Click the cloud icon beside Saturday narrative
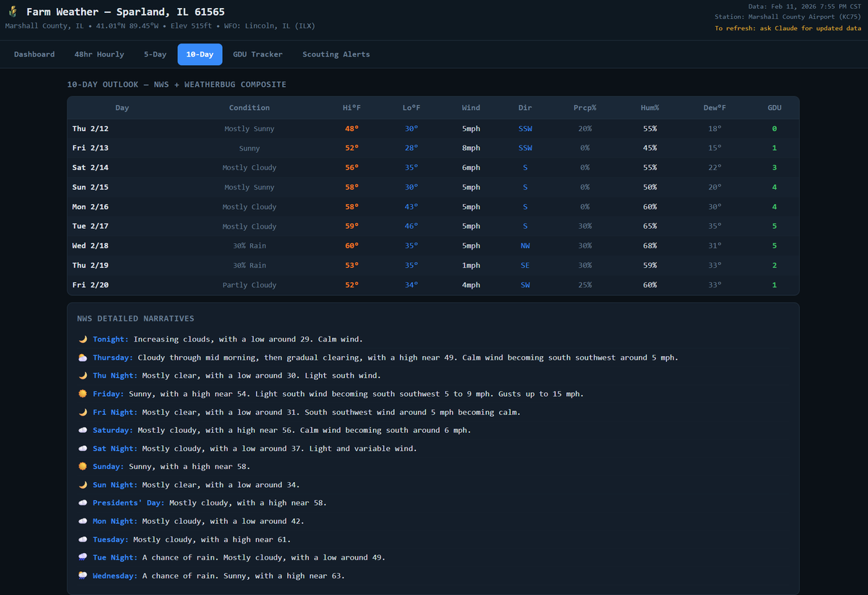Viewport: 868px width, 595px height. tap(82, 430)
